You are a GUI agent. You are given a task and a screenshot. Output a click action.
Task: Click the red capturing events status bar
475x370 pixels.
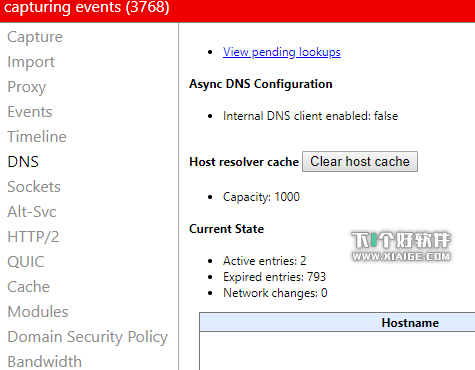pos(237,11)
